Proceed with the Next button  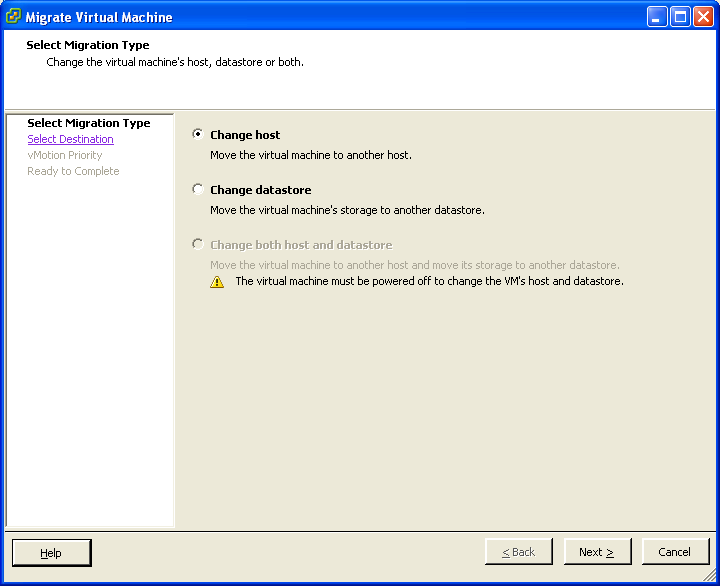click(x=597, y=552)
